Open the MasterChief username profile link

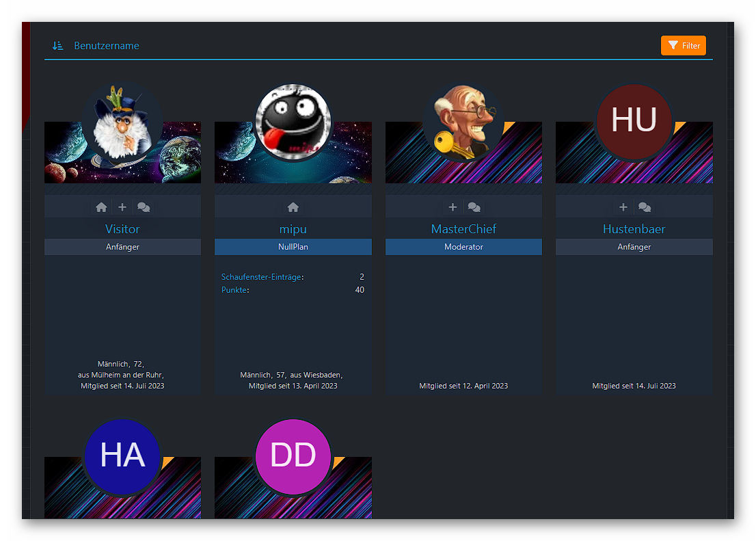[x=463, y=228]
